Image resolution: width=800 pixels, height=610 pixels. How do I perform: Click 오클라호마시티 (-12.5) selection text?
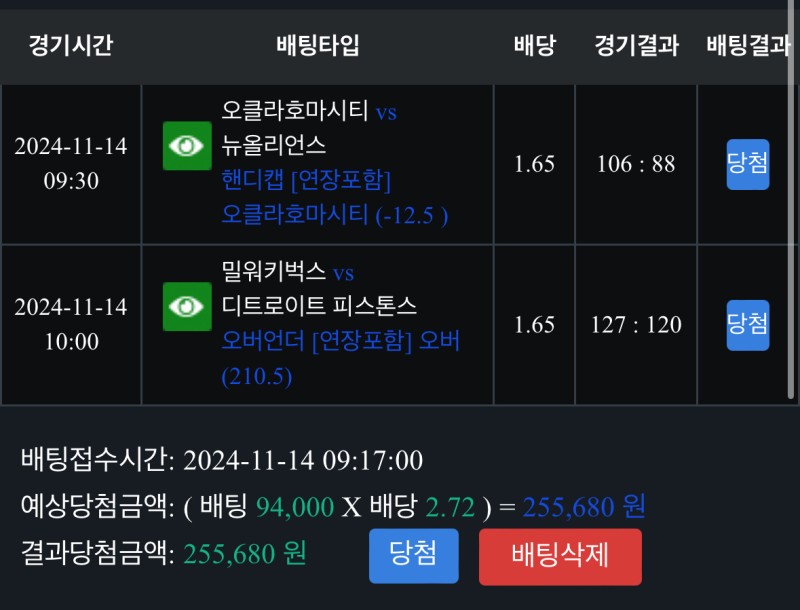pyautogui.click(x=334, y=215)
